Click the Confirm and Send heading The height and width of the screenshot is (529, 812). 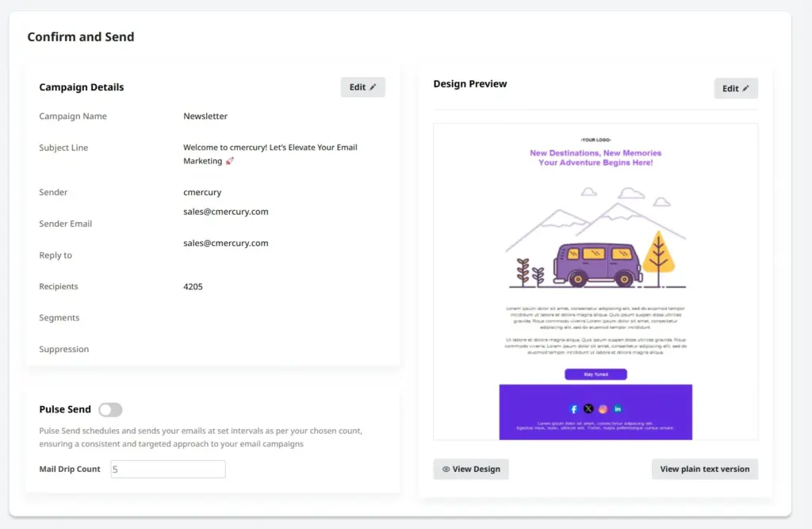click(81, 36)
